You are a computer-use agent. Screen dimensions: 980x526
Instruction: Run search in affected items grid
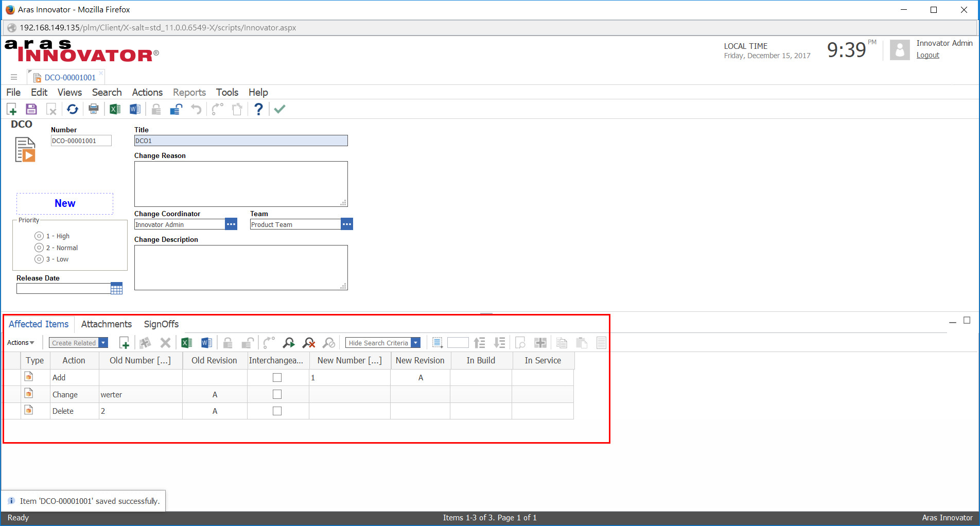point(289,343)
